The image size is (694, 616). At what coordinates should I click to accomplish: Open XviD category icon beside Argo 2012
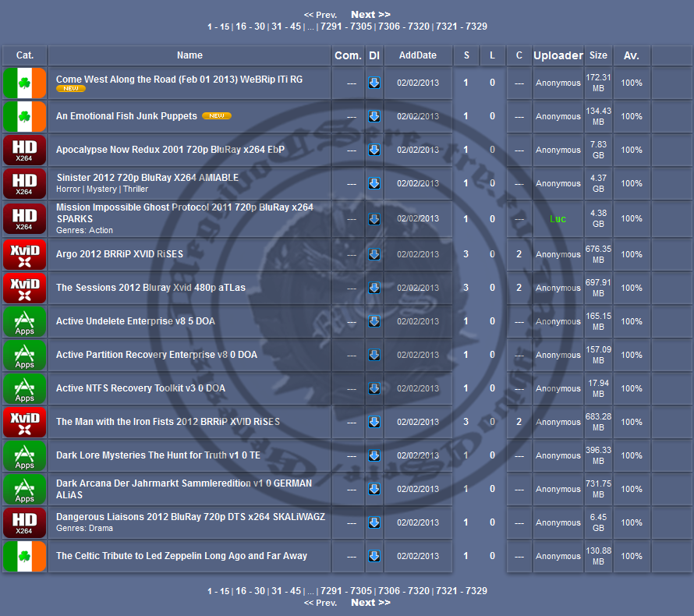(x=24, y=254)
